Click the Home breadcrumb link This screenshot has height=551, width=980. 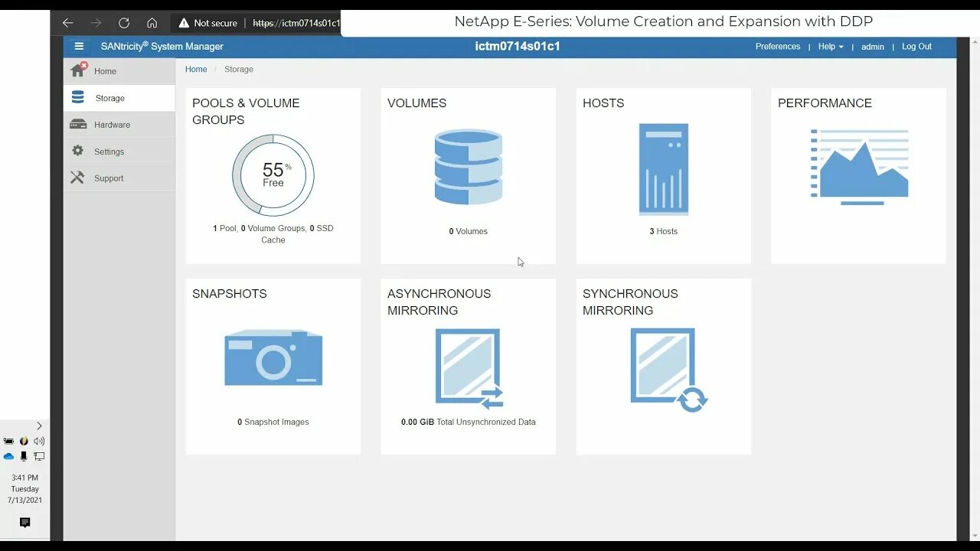point(196,69)
